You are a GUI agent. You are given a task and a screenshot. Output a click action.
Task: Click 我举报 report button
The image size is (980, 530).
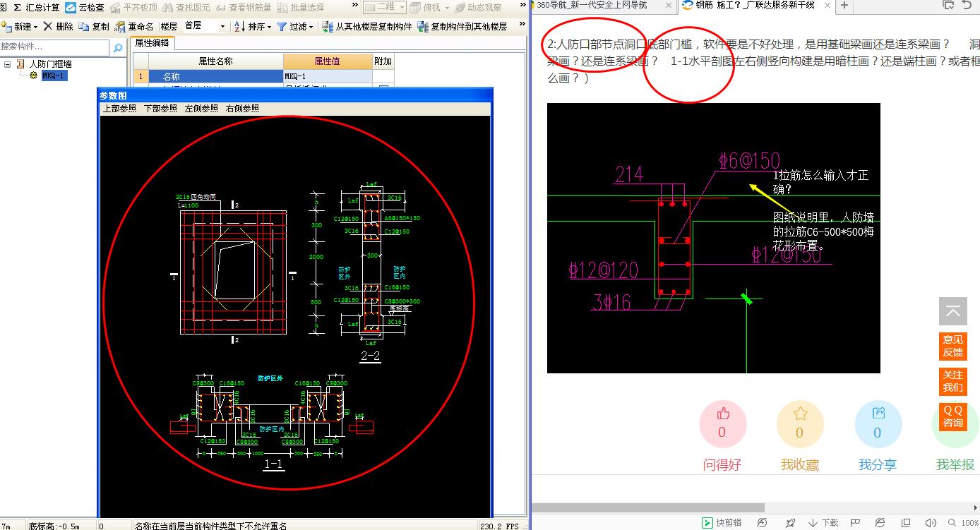pos(955,464)
